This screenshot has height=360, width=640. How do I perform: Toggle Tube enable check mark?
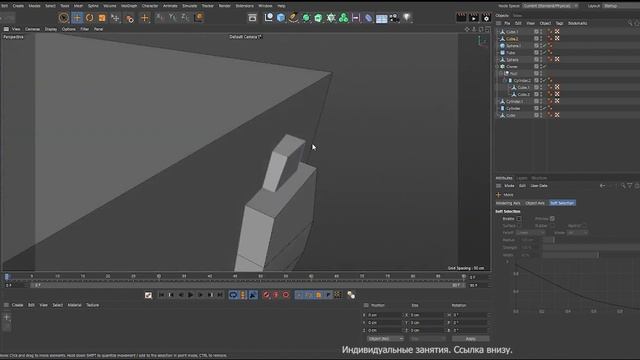[545, 53]
